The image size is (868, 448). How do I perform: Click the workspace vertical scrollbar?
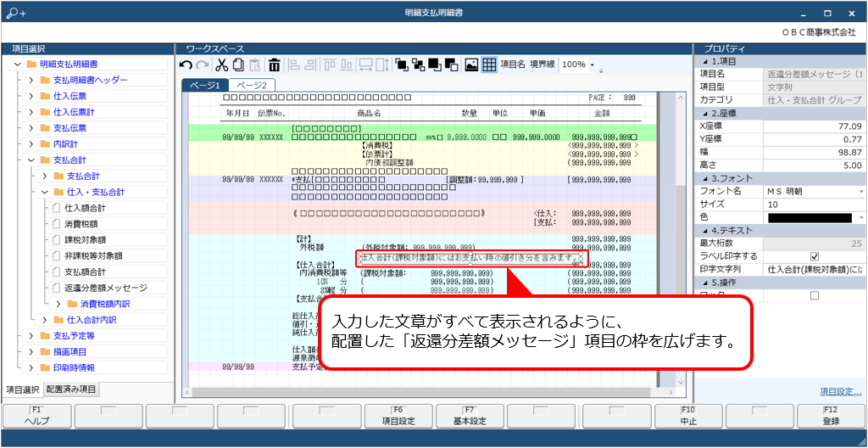click(x=681, y=238)
